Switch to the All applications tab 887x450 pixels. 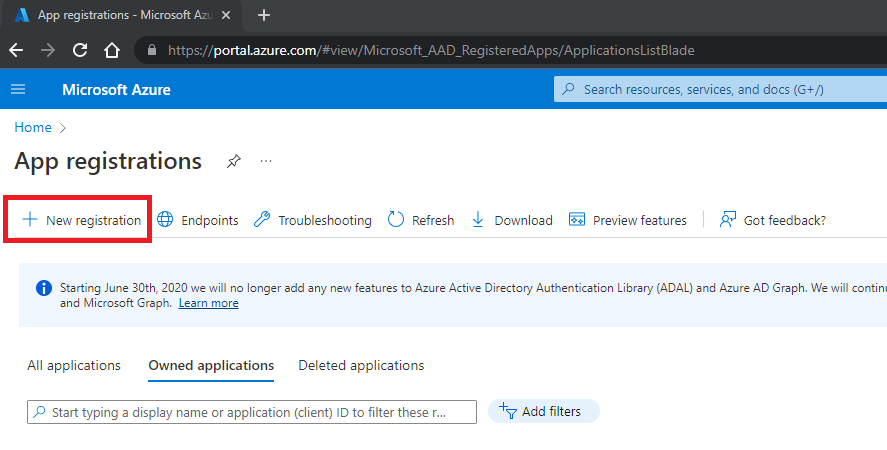(x=74, y=366)
